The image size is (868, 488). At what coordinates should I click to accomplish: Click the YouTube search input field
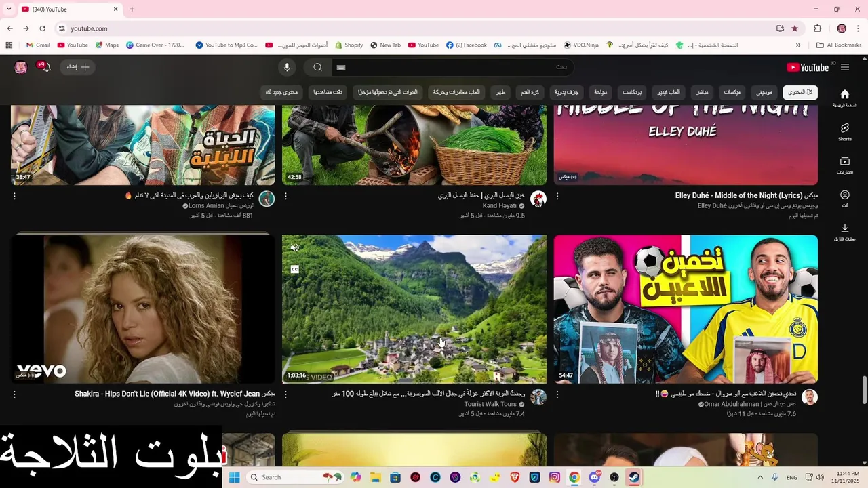(x=453, y=67)
